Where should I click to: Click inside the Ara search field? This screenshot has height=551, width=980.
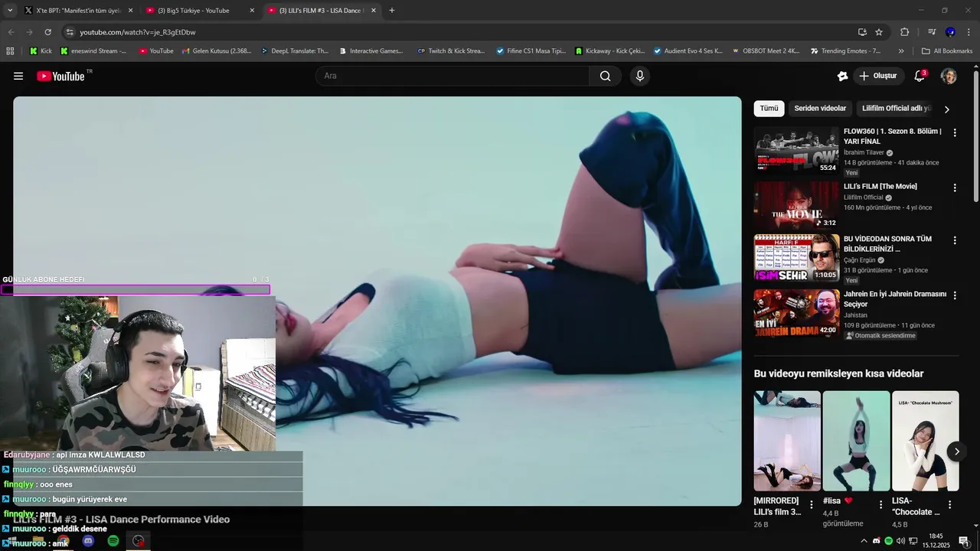coord(452,76)
